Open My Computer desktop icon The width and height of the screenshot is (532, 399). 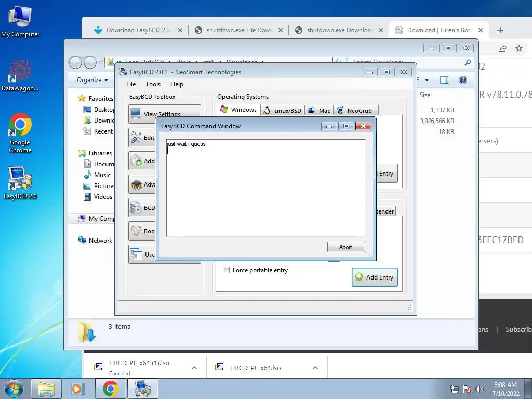point(20,21)
